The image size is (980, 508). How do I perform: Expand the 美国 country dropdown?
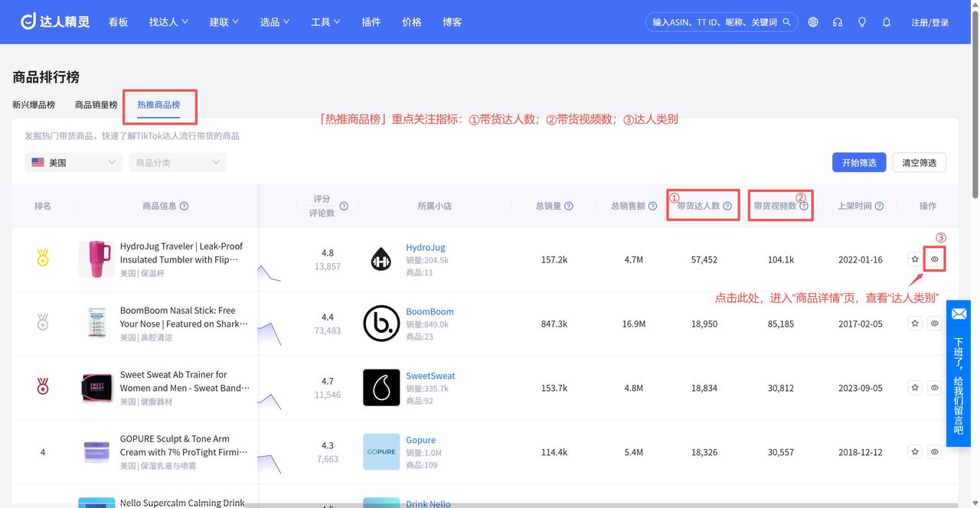click(73, 162)
